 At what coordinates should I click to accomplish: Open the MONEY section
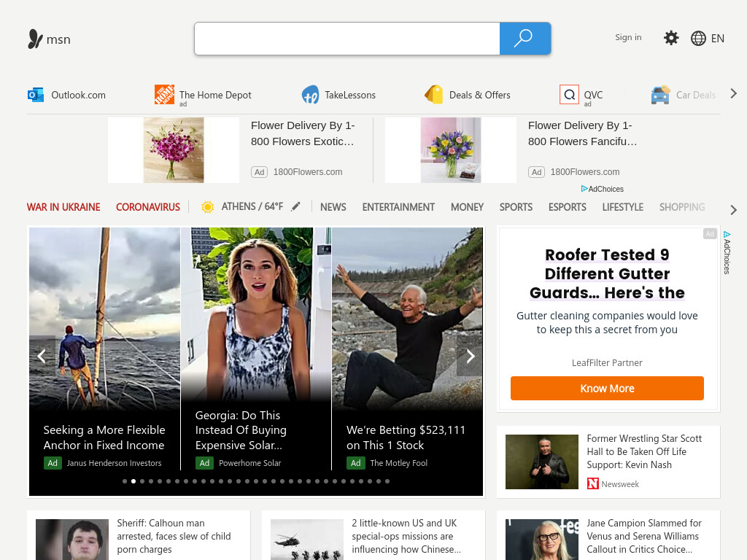click(467, 207)
